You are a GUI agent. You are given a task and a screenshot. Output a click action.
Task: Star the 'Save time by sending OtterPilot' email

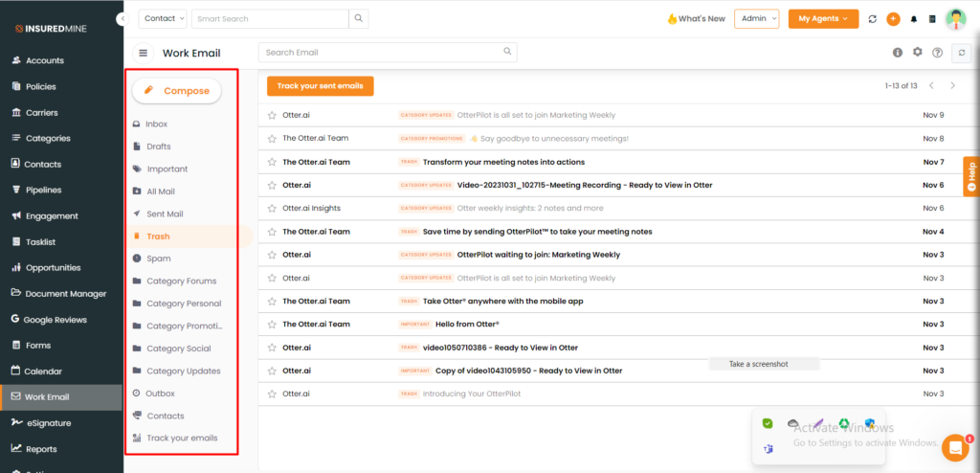(x=272, y=232)
